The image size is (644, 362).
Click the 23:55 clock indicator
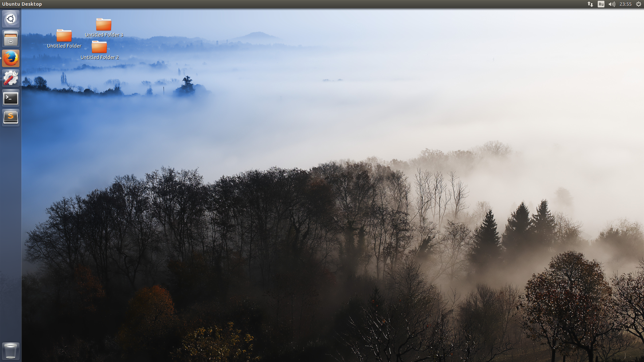pyautogui.click(x=626, y=4)
